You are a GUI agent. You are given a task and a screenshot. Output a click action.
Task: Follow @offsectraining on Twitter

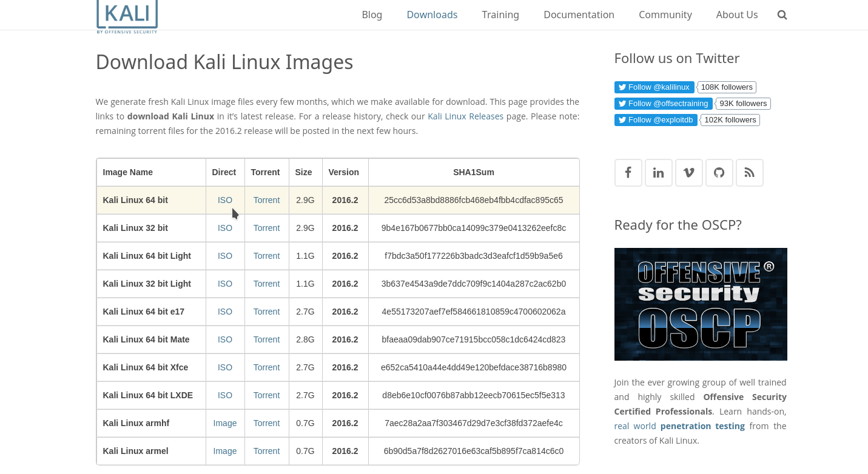point(663,104)
